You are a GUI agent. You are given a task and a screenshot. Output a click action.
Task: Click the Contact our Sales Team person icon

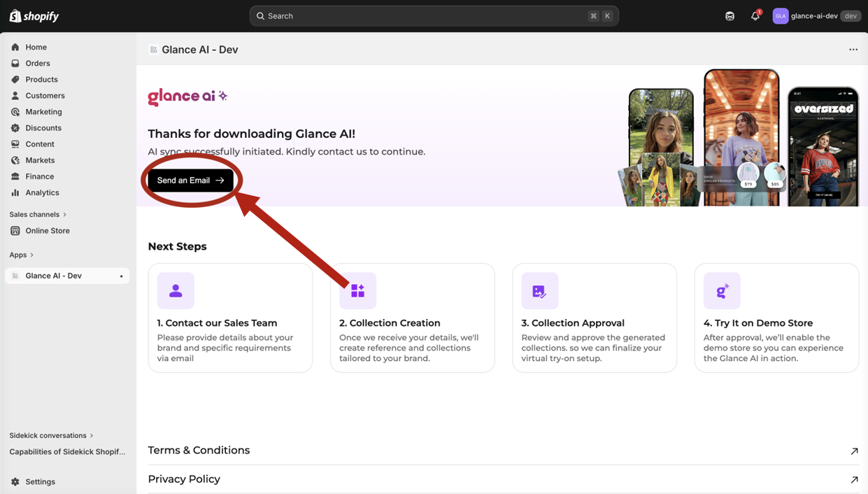click(x=176, y=290)
